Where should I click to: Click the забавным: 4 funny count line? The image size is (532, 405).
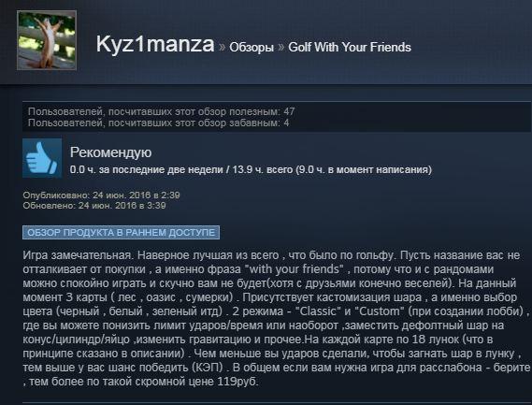(x=158, y=123)
